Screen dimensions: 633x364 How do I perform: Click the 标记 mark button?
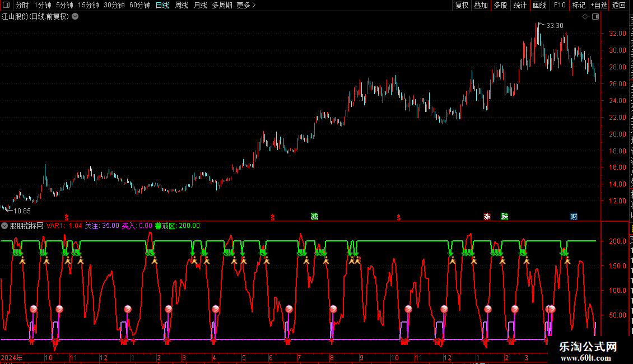click(x=579, y=5)
